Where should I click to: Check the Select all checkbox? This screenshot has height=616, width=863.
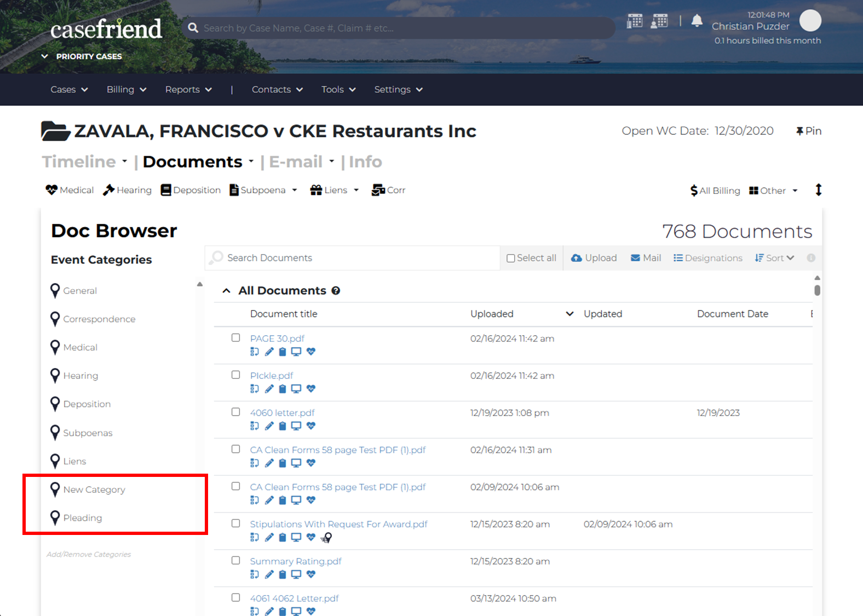coord(510,258)
